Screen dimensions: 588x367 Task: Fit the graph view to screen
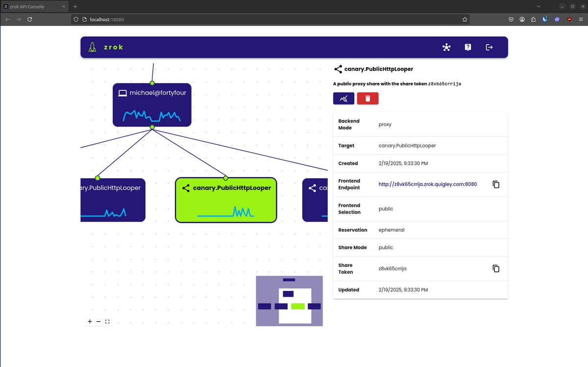point(107,322)
